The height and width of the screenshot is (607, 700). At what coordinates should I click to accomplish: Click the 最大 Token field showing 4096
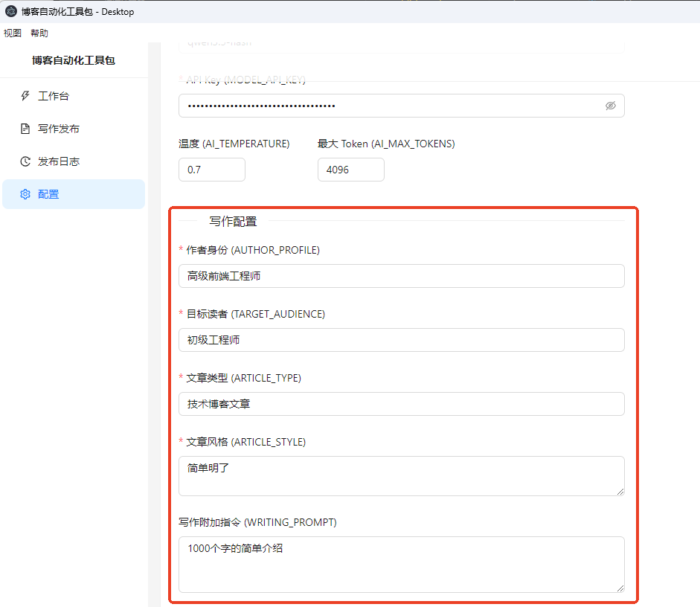point(351,170)
